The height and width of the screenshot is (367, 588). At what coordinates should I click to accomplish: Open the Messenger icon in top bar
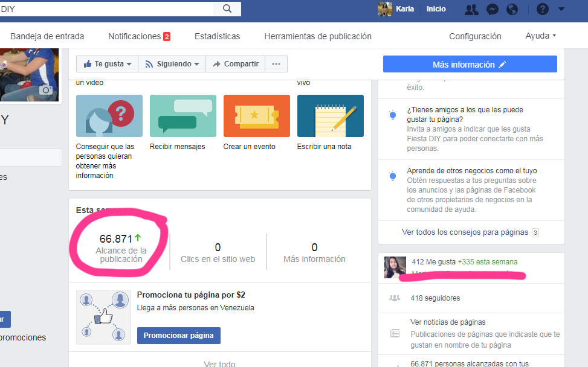coord(493,9)
